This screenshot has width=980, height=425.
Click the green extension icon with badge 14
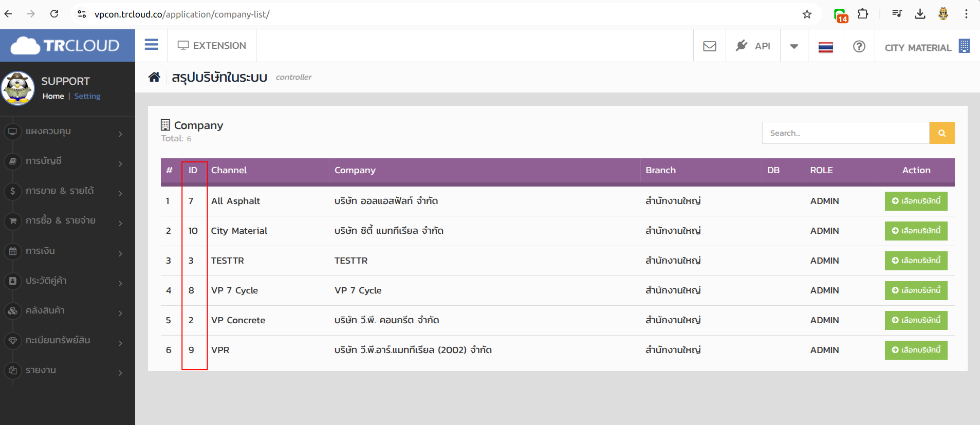click(x=840, y=15)
